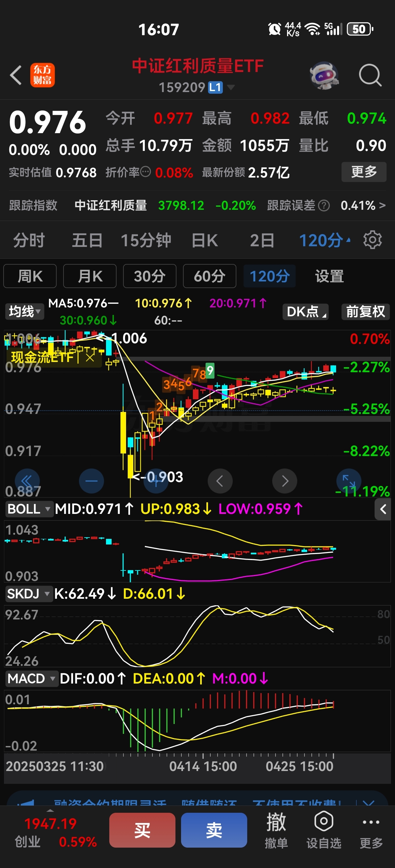
Task: Zoom out chart with minus button
Action: (x=92, y=481)
